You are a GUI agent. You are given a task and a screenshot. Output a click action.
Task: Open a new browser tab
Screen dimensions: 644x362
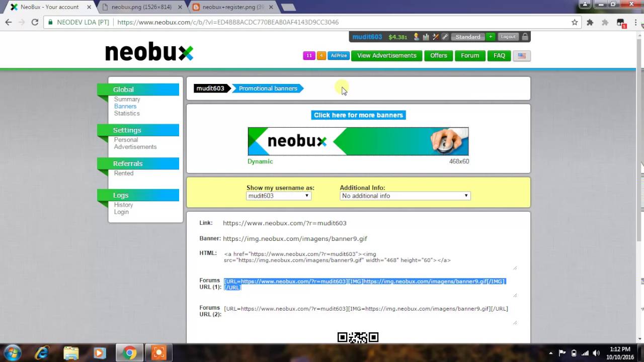tap(288, 7)
